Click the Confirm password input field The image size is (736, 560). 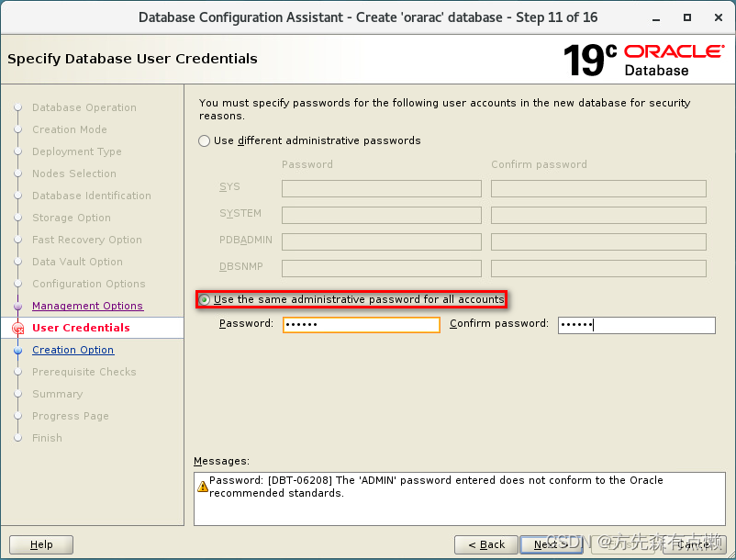click(637, 325)
